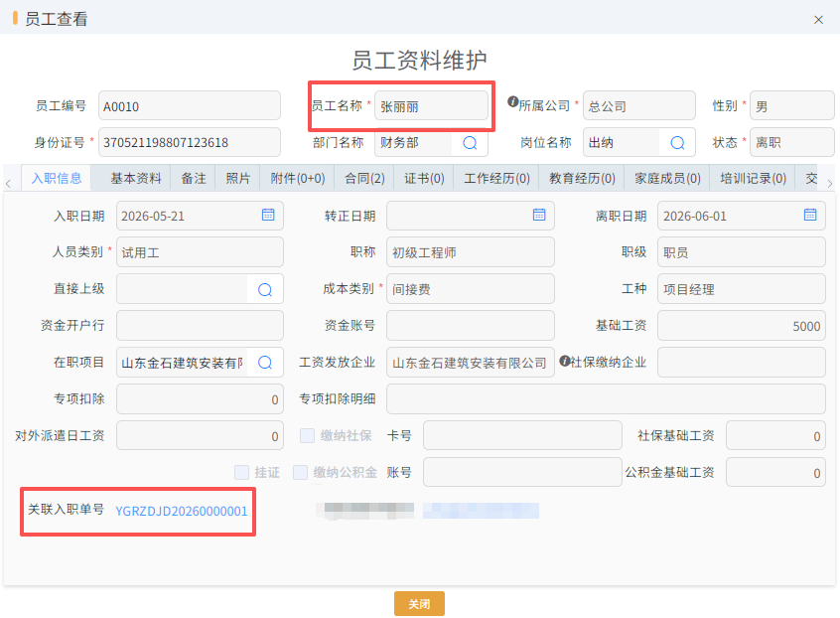Image resolution: width=840 pixels, height=618 pixels.
Task: Click info icon beside 所属公司
Action: pos(512,101)
